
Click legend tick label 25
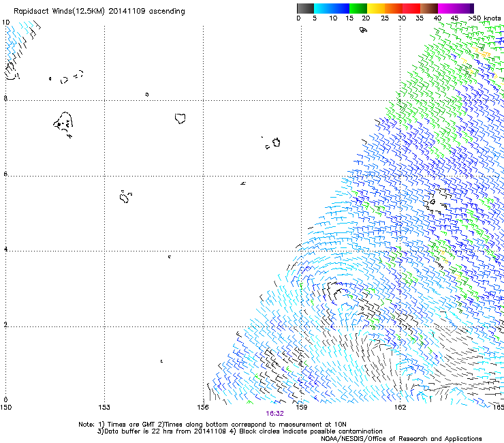point(385,18)
